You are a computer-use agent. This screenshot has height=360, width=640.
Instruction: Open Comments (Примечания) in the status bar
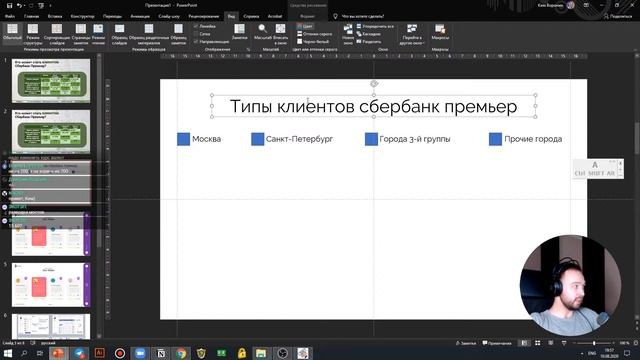pyautogui.click(x=497, y=343)
